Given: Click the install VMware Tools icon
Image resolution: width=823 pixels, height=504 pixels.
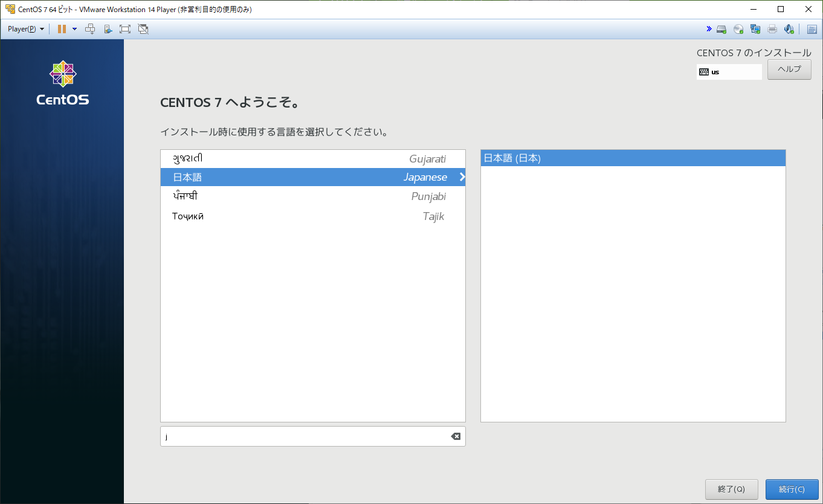Looking at the screenshot, I should pos(108,29).
